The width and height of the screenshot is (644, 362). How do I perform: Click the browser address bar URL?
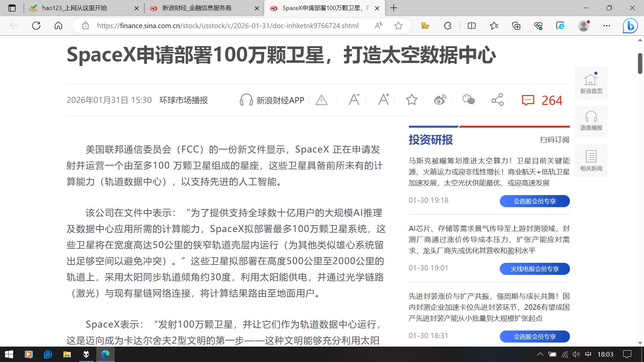(x=227, y=26)
